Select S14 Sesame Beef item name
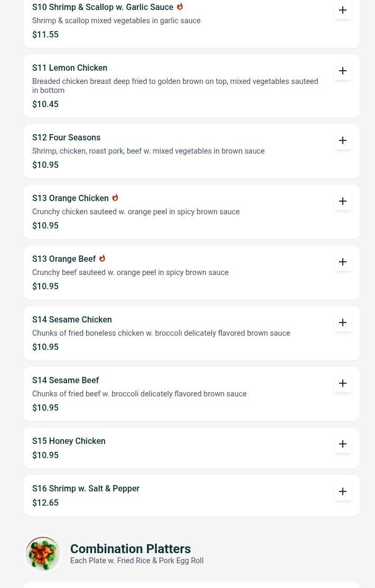 tap(65, 380)
